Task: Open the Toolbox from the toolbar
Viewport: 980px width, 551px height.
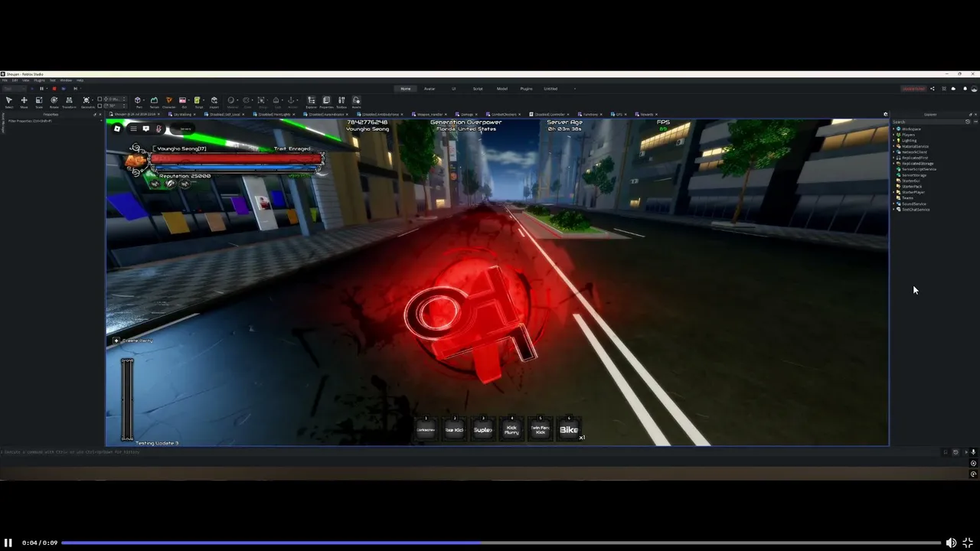Action: [341, 102]
